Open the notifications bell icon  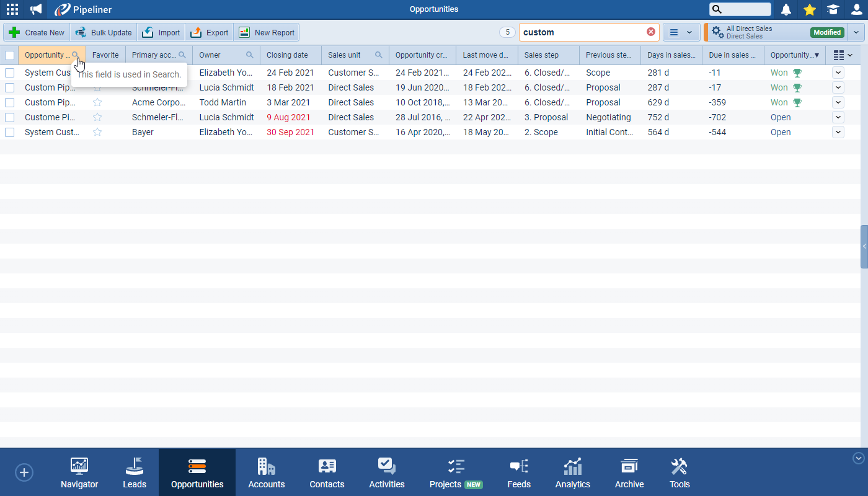tap(787, 9)
